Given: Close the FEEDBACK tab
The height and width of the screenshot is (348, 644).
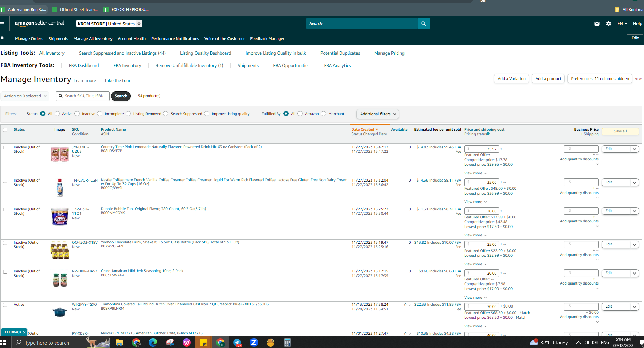Looking at the screenshot, I should (24, 332).
